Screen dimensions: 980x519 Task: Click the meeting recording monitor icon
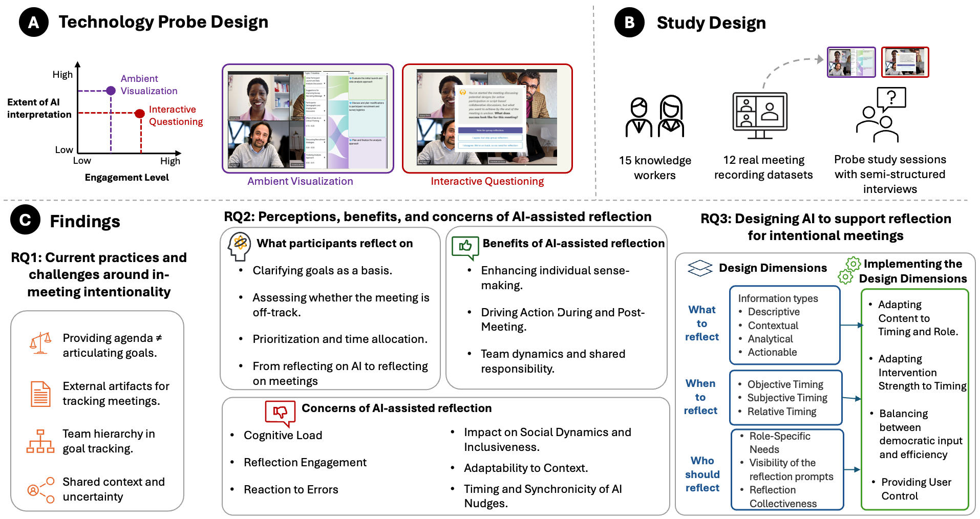[760, 116]
